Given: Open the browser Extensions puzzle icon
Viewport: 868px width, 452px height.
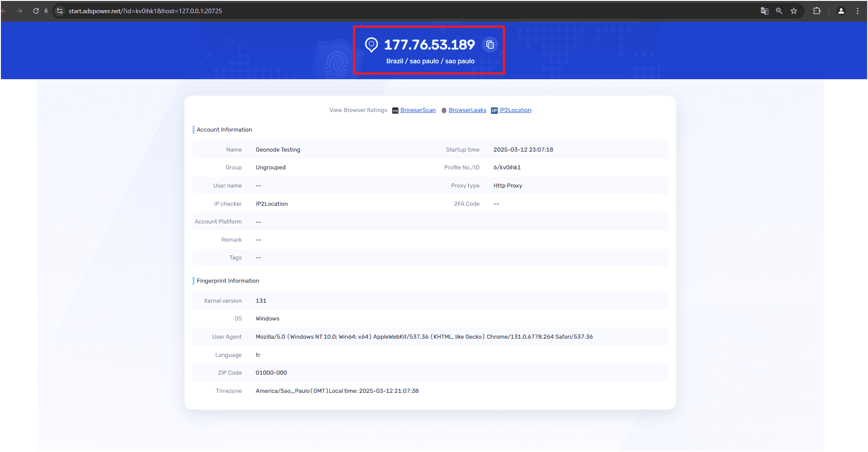Looking at the screenshot, I should point(817,10).
